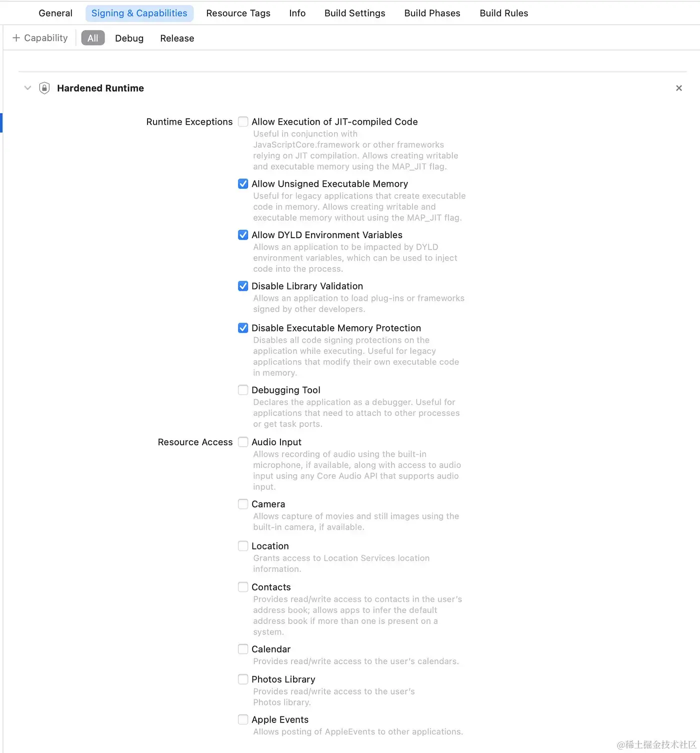Enable Camera resource access

coord(243,504)
